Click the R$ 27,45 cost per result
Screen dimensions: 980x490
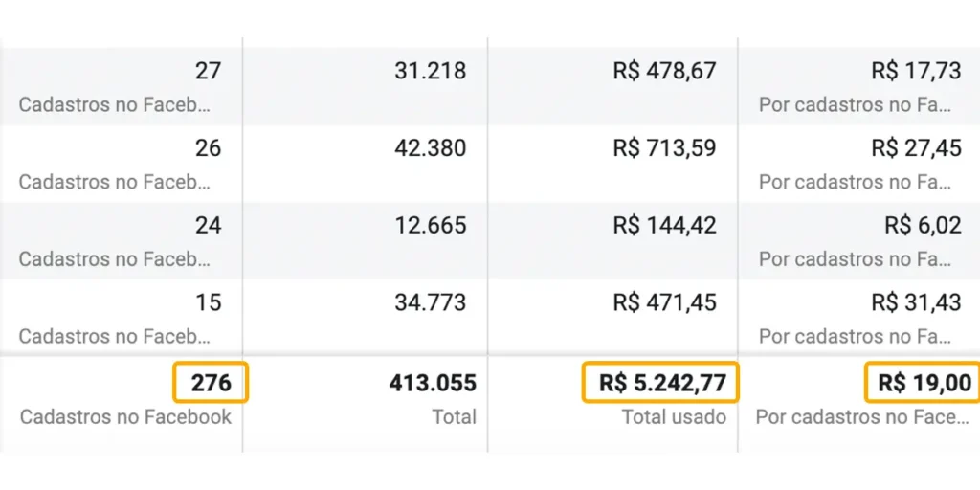916,148
